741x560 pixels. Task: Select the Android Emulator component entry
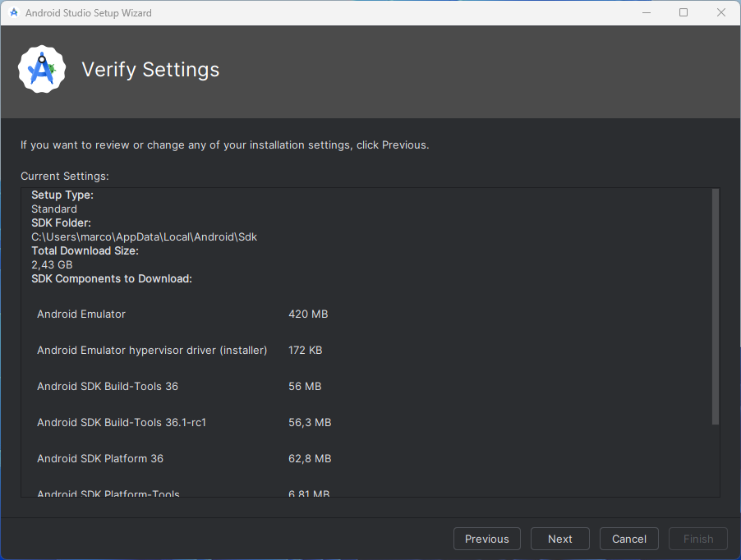(81, 314)
